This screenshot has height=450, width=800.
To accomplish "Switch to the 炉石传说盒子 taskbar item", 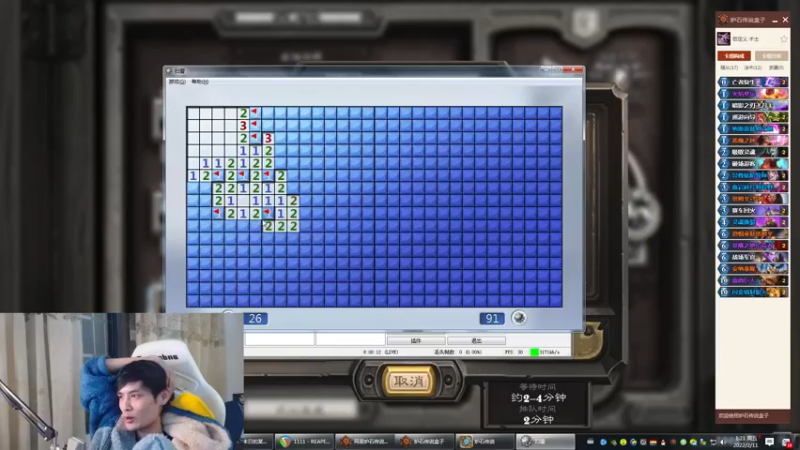I will (x=424, y=441).
